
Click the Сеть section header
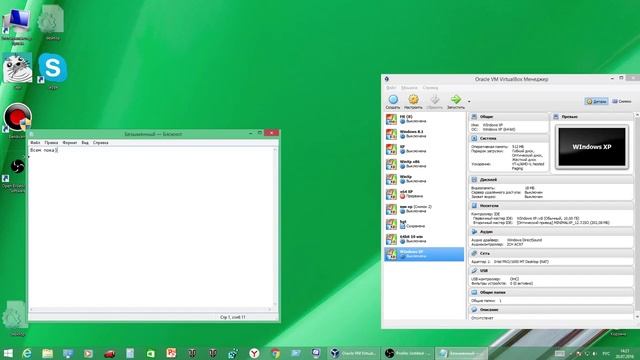pos(551,253)
